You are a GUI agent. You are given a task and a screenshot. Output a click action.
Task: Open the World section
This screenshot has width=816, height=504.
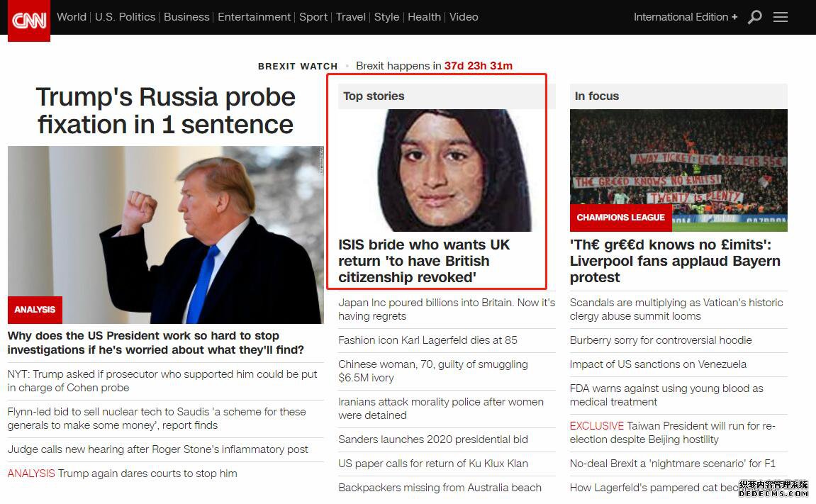coord(72,17)
